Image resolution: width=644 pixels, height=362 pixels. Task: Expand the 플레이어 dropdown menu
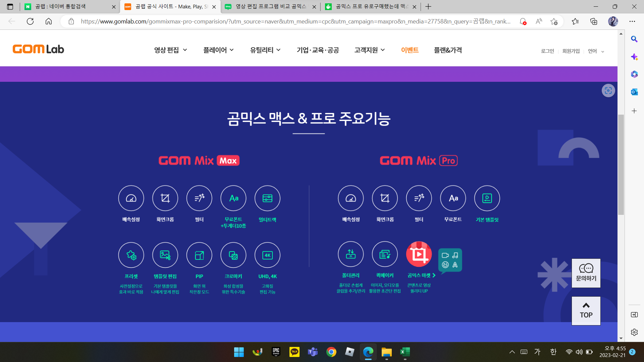point(218,50)
